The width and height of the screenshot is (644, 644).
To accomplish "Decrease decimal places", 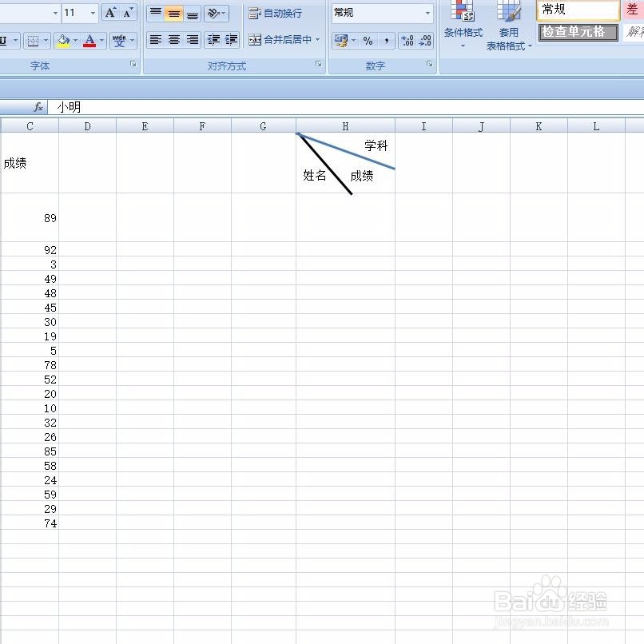I will [425, 40].
